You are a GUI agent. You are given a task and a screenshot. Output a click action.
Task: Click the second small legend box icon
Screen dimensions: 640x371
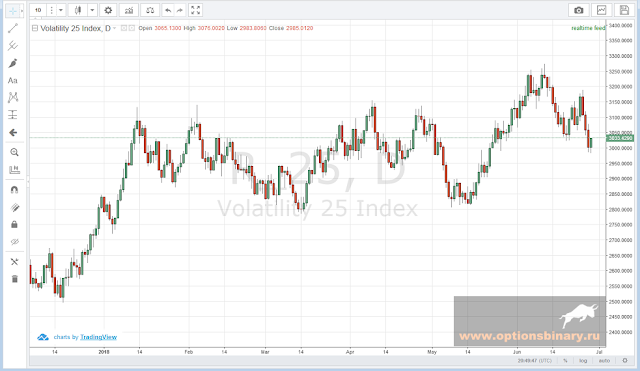(x=131, y=28)
